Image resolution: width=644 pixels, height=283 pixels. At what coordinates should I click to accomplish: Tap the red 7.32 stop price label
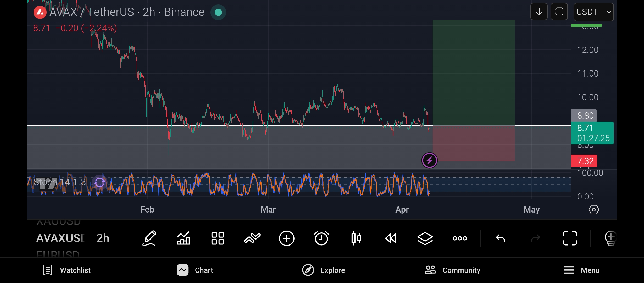coord(584,161)
